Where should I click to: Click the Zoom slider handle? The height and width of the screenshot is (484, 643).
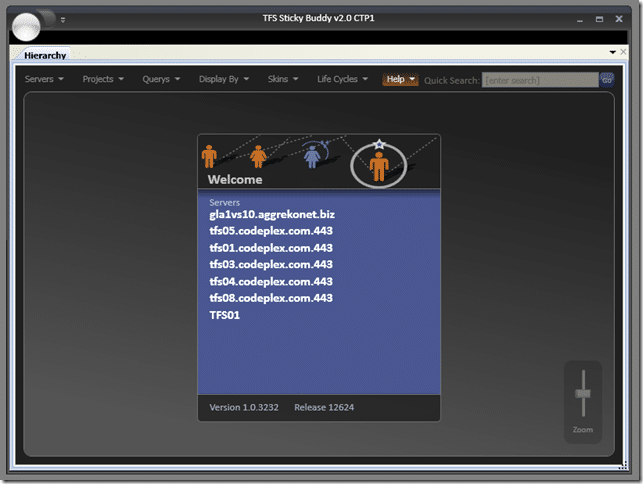pyautogui.click(x=583, y=394)
